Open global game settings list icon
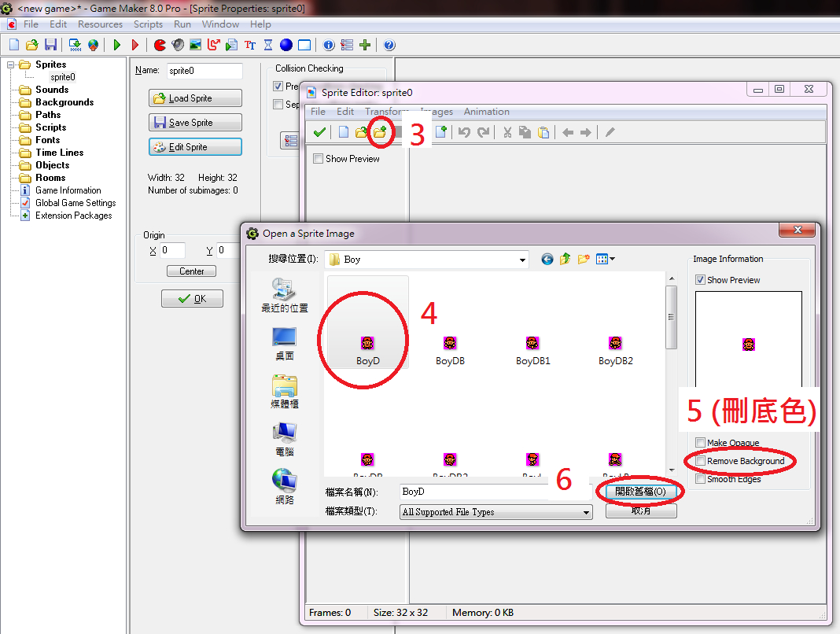840x634 pixels. pyautogui.click(x=347, y=45)
